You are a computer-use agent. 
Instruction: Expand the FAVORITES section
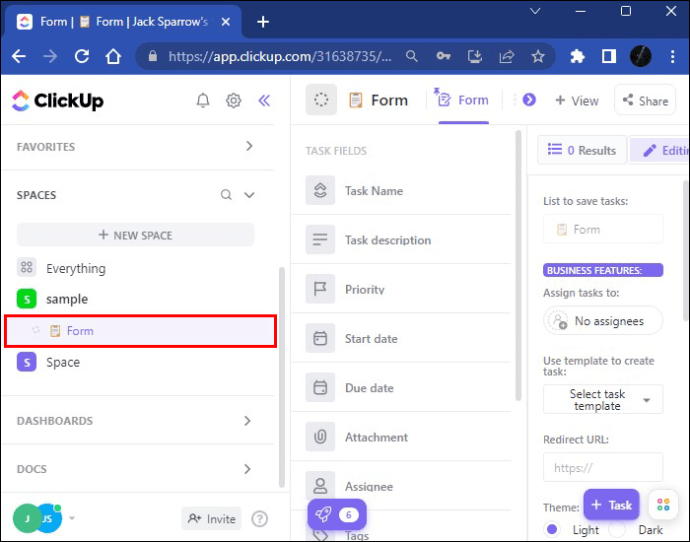(x=249, y=146)
